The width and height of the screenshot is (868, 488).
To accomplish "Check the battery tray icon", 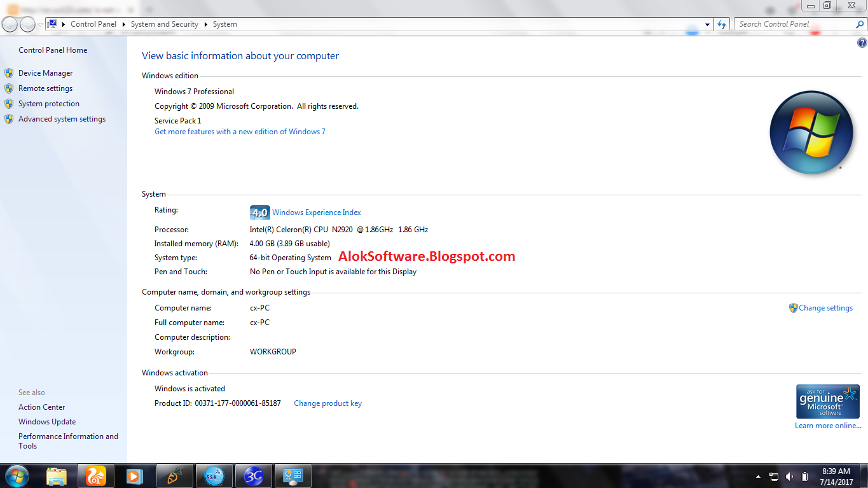I will point(805,477).
